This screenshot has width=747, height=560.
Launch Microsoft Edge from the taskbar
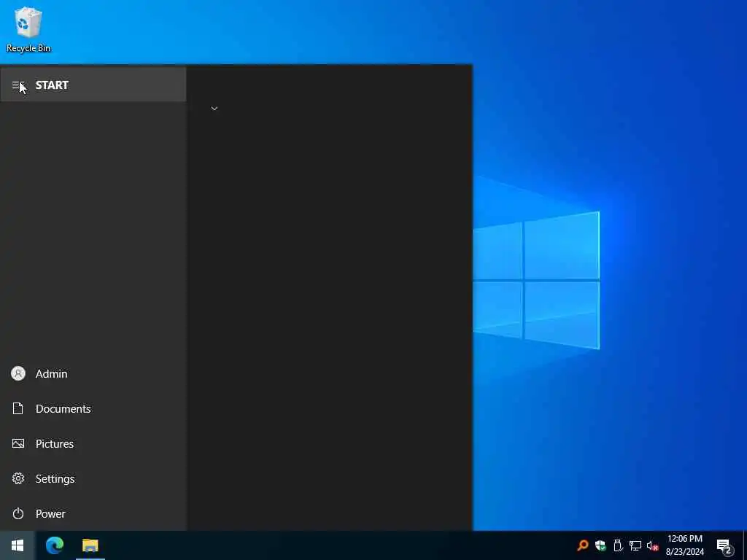coord(55,545)
